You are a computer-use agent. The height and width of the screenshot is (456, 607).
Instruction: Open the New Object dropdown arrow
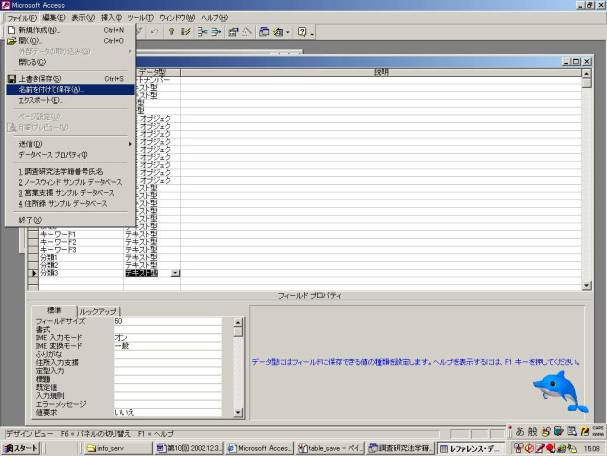[288, 32]
